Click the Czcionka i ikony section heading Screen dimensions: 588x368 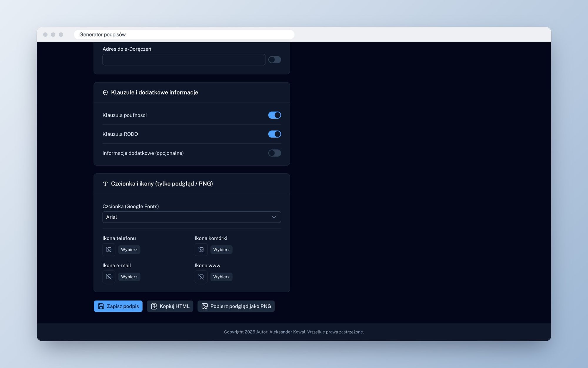(162, 184)
